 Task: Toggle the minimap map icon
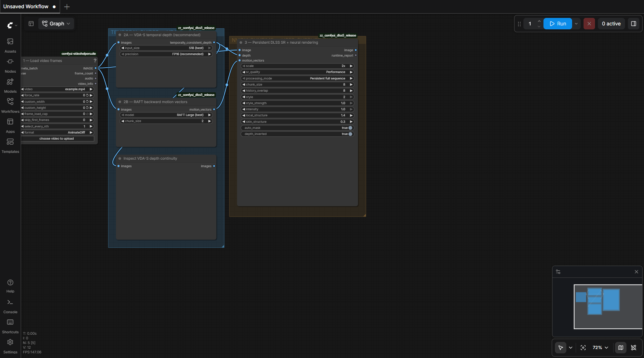(x=621, y=348)
